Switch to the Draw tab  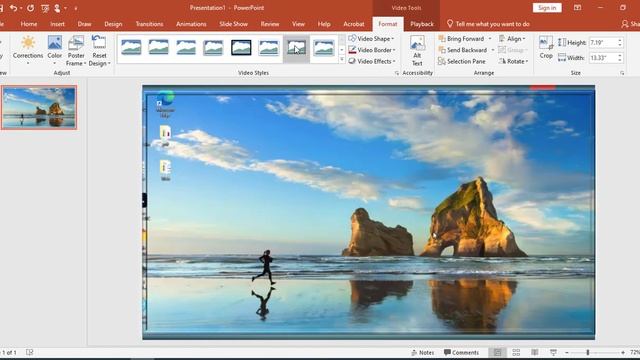tap(84, 24)
